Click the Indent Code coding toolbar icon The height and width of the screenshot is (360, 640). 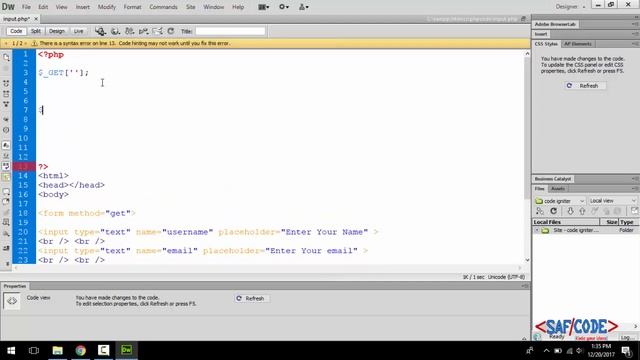coord(6,248)
